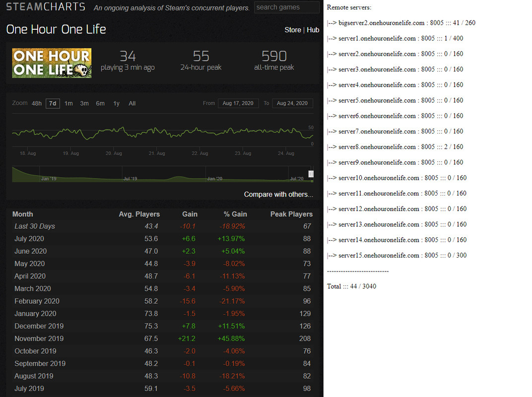Click the server1.onehouronelife.com entry
The image size is (532, 397).
point(395,38)
